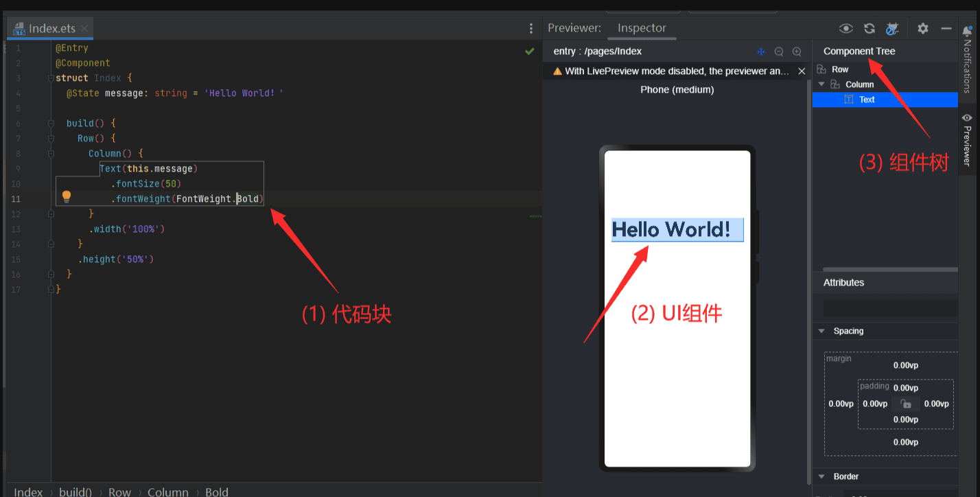Screen dimensions: 980x497
Task: Edit the left padding value 0.00vp
Action: click(875, 404)
